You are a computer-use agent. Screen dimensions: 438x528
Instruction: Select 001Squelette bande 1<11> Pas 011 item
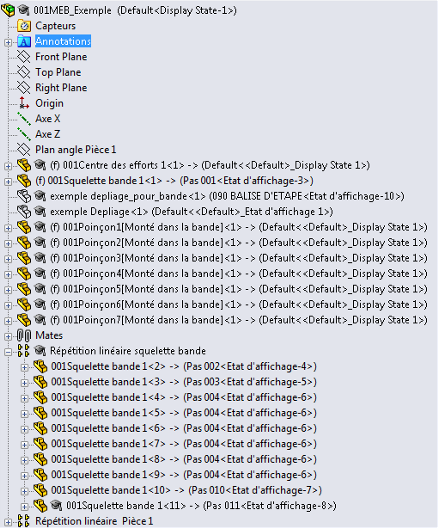201,506
